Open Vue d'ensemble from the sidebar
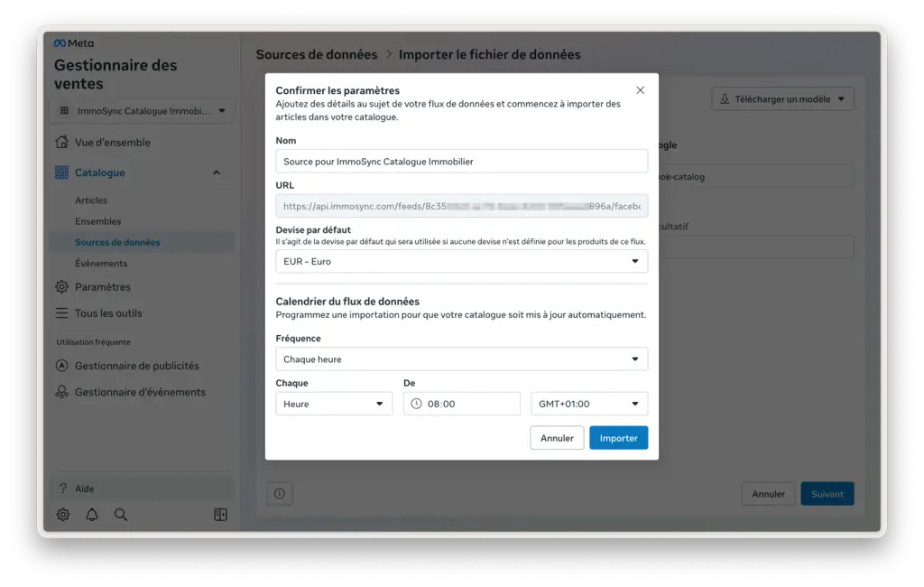 pyautogui.click(x=113, y=142)
